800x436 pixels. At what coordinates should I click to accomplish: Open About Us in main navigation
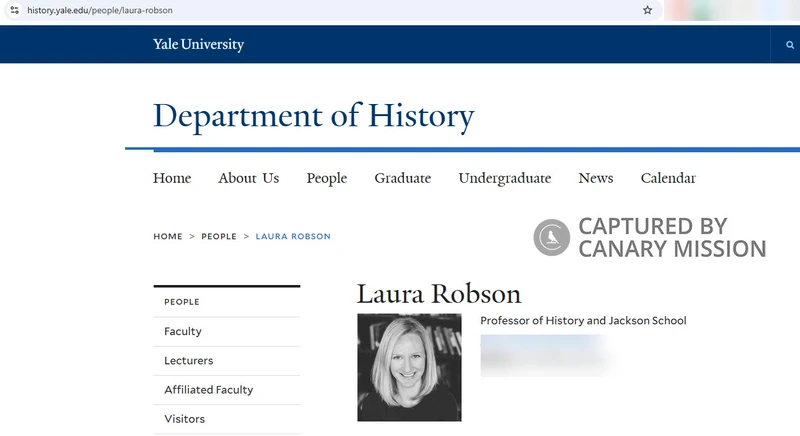click(x=248, y=178)
